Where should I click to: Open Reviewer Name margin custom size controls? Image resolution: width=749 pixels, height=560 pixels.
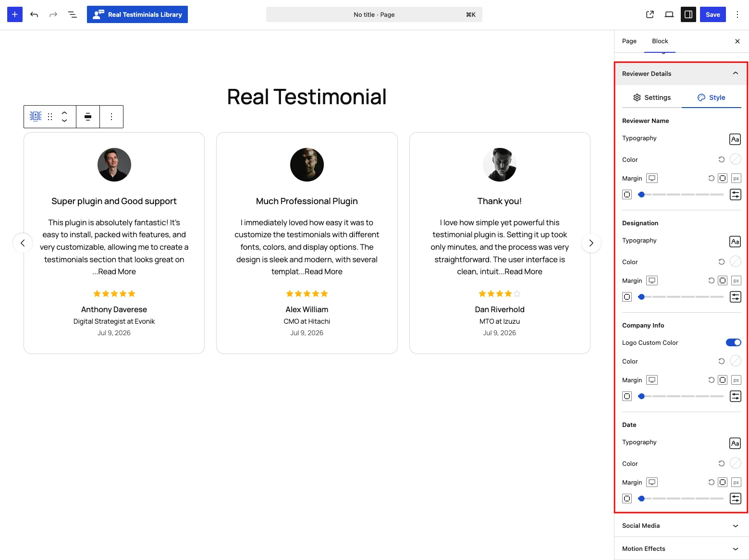pos(736,195)
